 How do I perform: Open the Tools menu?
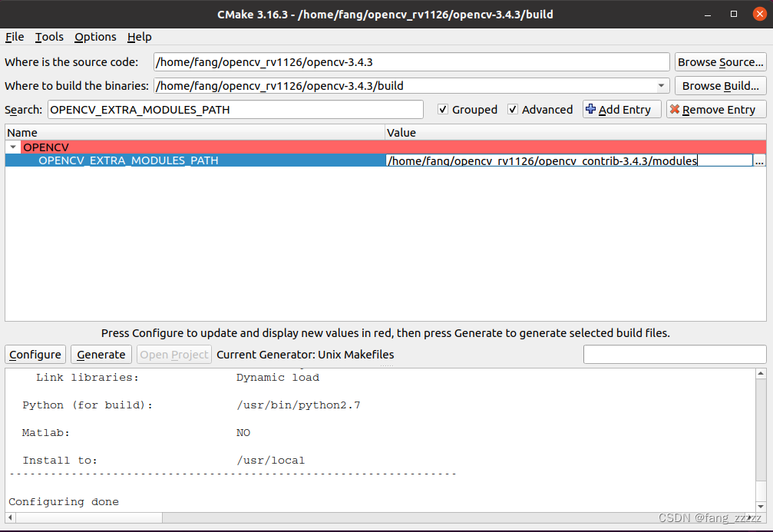tap(48, 37)
